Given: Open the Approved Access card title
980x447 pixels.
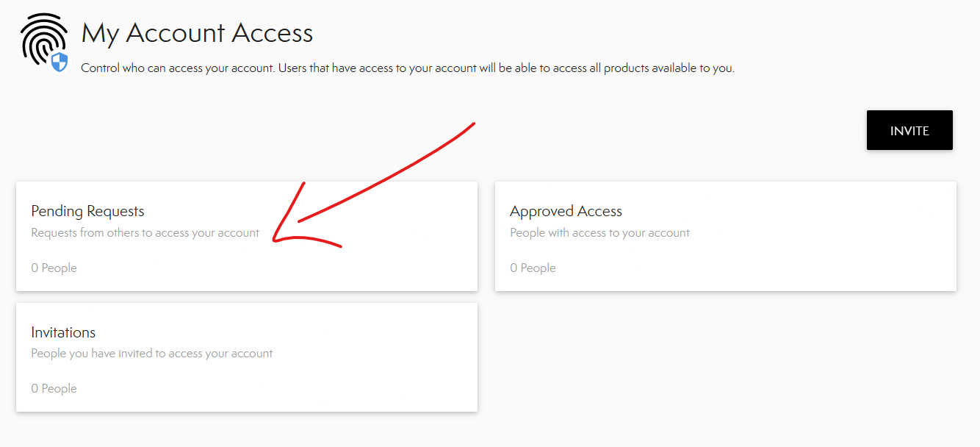Looking at the screenshot, I should tap(566, 211).
